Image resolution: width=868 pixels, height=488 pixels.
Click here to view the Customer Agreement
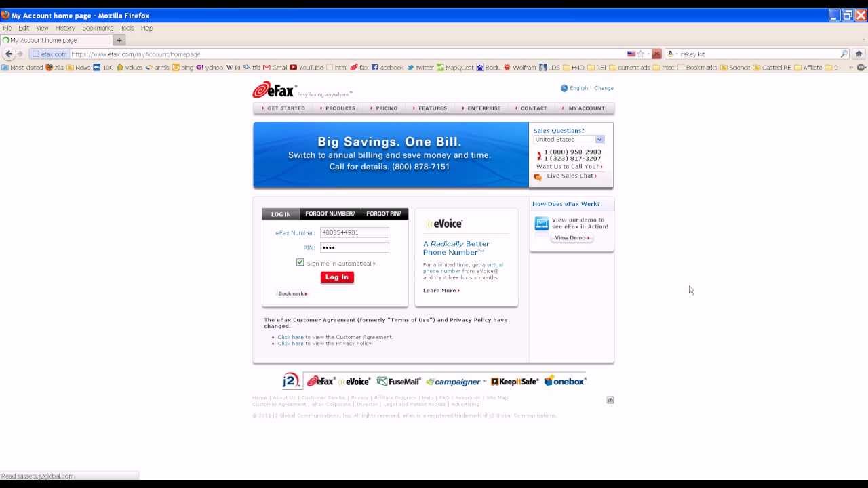coord(290,337)
